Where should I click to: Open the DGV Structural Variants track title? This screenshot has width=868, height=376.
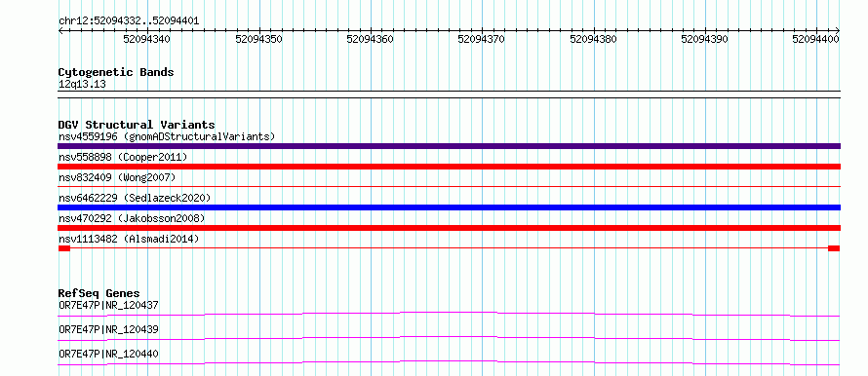pos(137,125)
